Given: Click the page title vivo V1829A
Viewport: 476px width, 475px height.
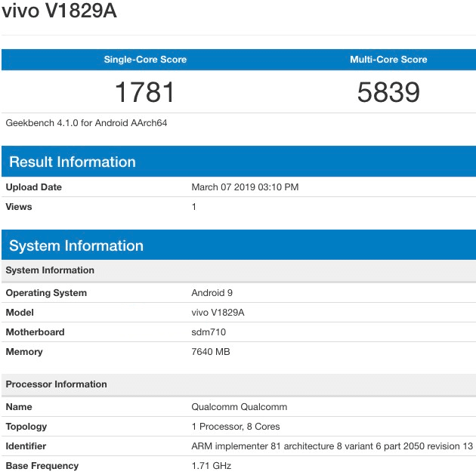Looking at the screenshot, I should tap(59, 11).
